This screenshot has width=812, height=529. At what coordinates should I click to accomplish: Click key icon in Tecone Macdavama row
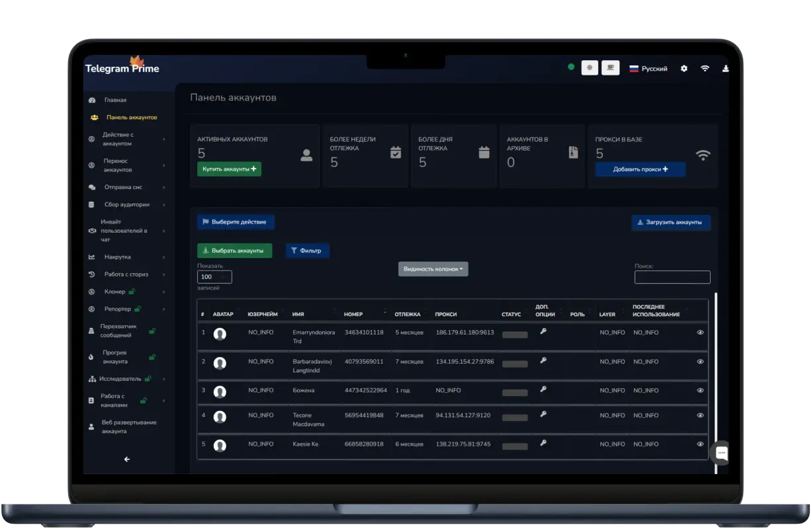543,414
